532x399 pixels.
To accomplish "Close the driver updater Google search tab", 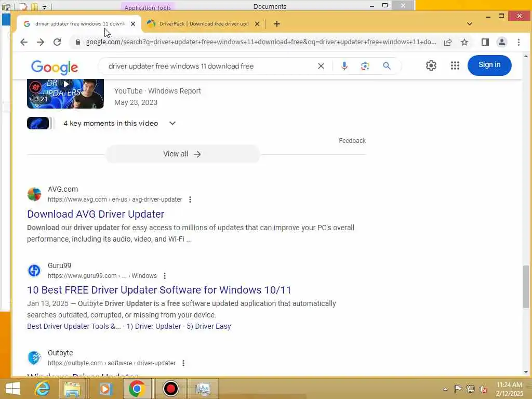I will [133, 24].
